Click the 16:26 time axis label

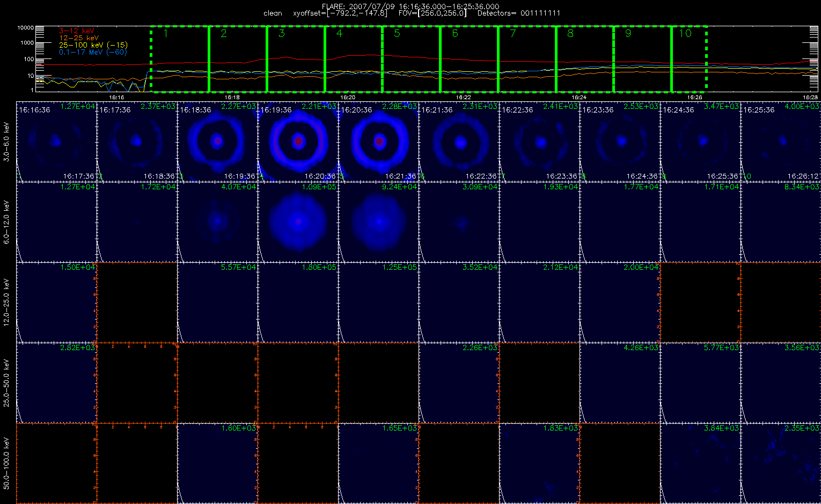point(695,98)
